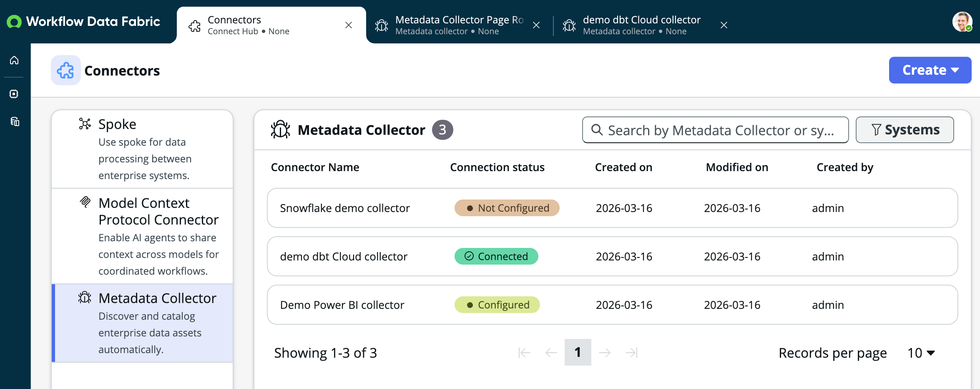
Task: Click the Created by column header
Action: 845,167
